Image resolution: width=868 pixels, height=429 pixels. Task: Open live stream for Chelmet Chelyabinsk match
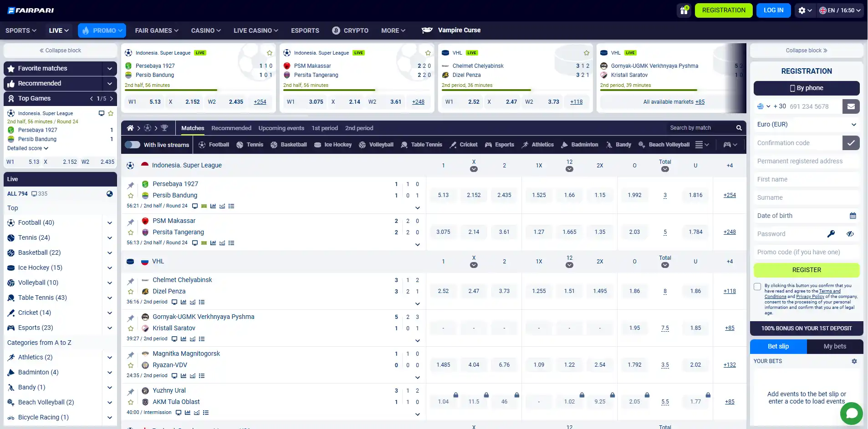pyautogui.click(x=174, y=302)
